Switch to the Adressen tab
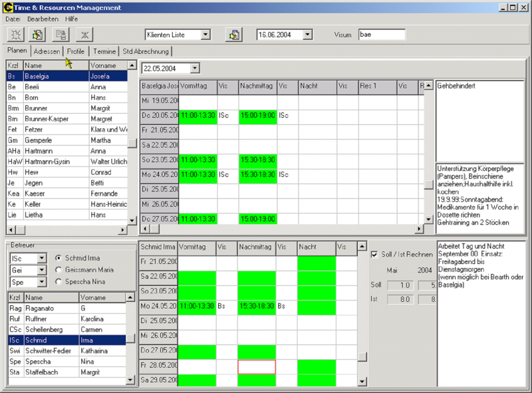Image resolution: width=532 pixels, height=393 pixels. click(x=47, y=51)
